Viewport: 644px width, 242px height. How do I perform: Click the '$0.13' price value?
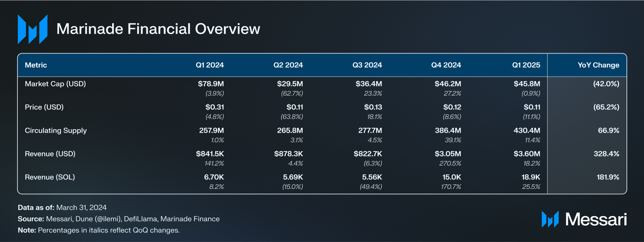[373, 107]
